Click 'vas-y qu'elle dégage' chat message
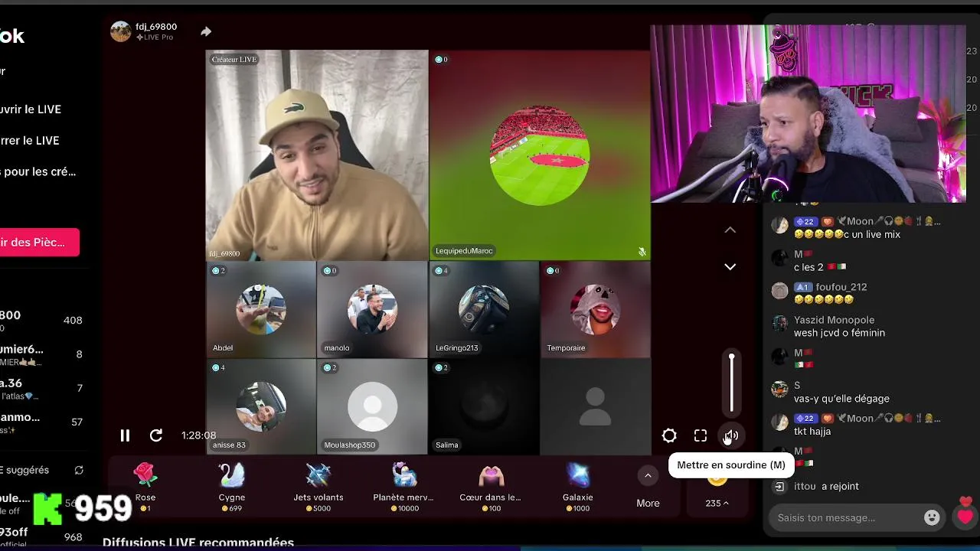Image resolution: width=980 pixels, height=551 pixels. coord(841,399)
